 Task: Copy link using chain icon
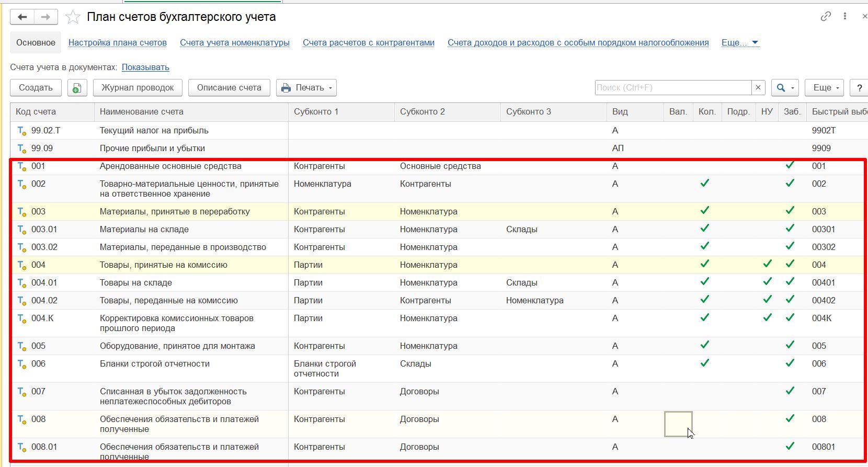coord(826,17)
